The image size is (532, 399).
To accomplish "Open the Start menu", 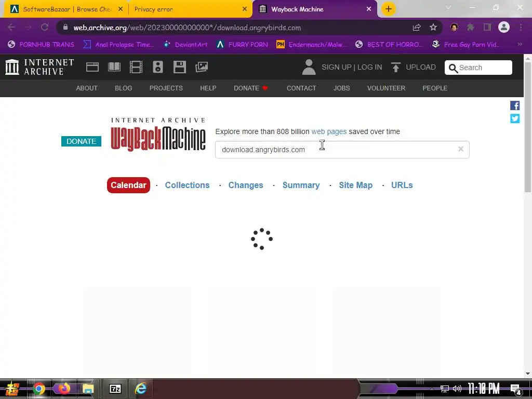I will [x=12, y=389].
